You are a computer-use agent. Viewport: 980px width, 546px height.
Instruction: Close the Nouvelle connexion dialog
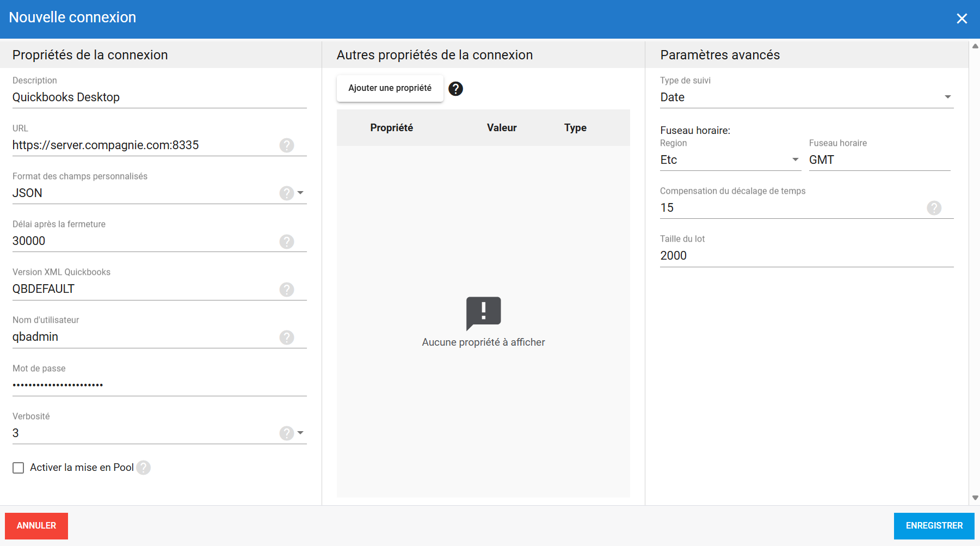[x=962, y=19]
